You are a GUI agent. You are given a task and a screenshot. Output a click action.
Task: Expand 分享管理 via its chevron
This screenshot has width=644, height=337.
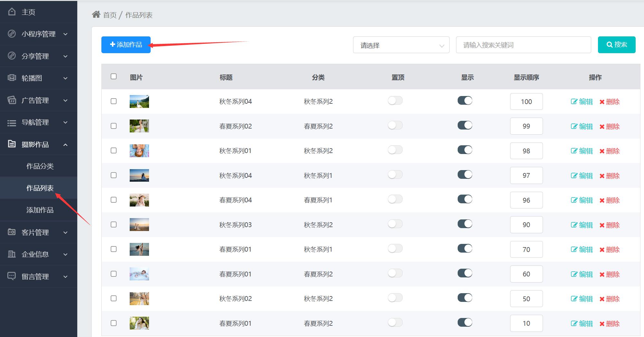65,56
